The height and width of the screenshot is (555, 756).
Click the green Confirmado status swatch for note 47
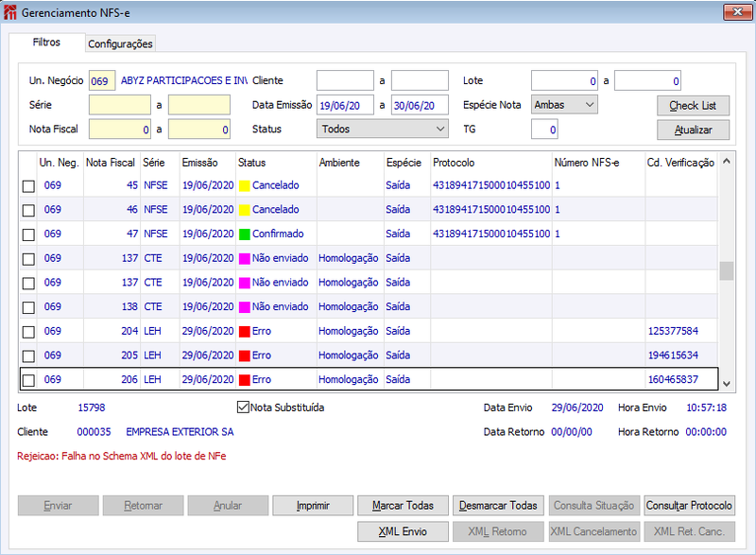245,234
